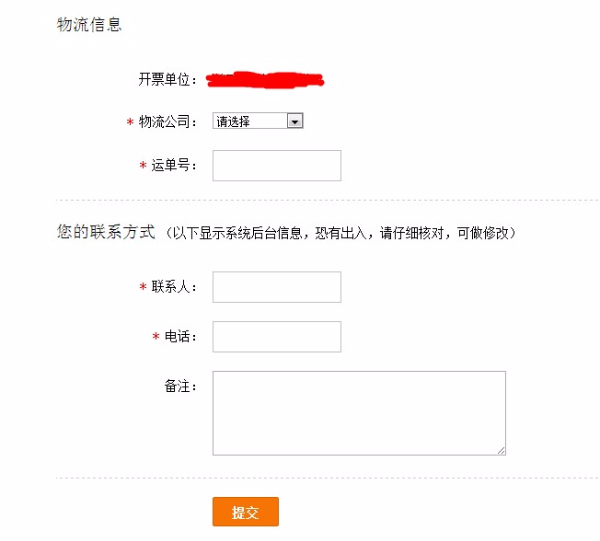The height and width of the screenshot is (541, 600).
Task: Click the required asterisk next to 电话
Action: pos(156,337)
